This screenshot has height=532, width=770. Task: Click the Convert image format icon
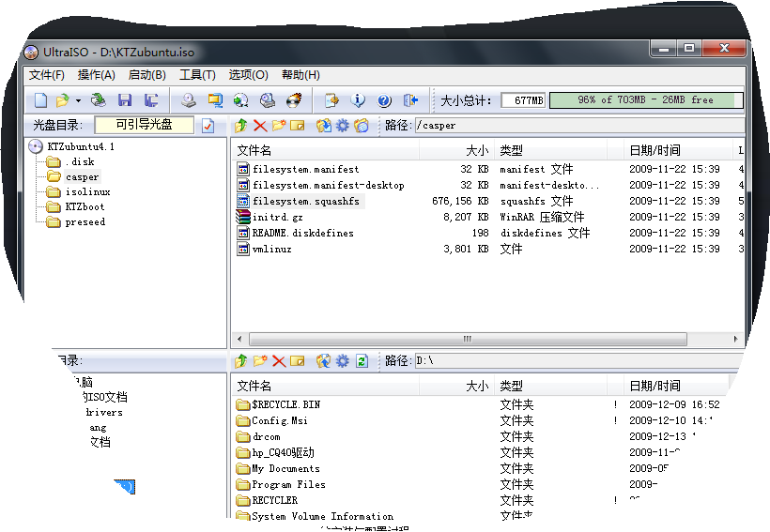pyautogui.click(x=215, y=100)
